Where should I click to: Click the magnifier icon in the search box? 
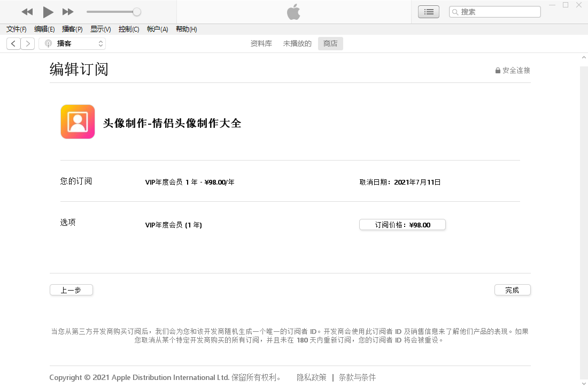pos(455,12)
